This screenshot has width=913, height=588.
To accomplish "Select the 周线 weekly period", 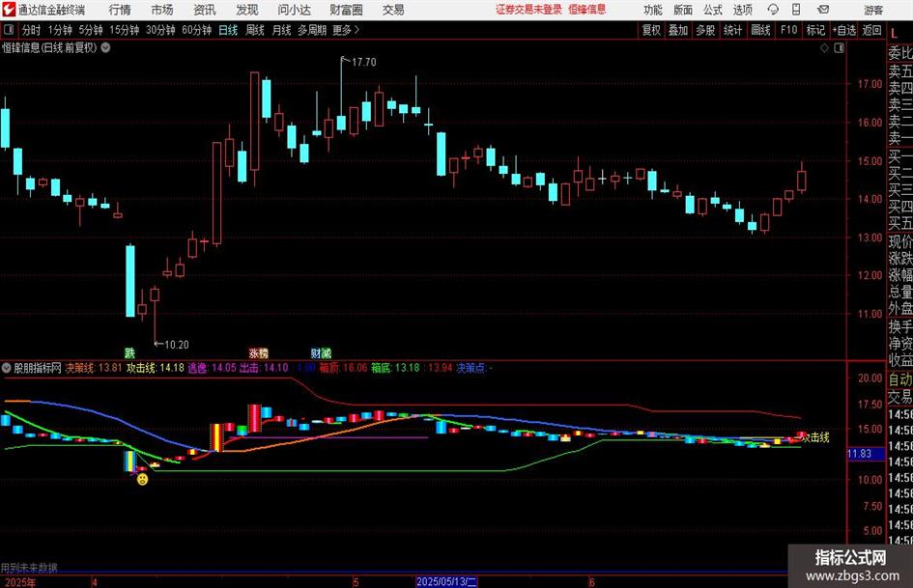I will (x=255, y=30).
